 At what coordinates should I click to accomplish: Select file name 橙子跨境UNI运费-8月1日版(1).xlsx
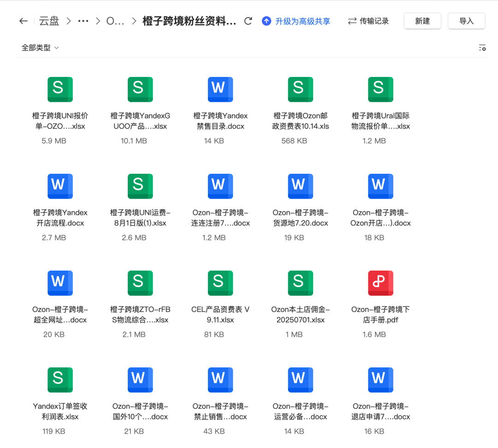140,218
